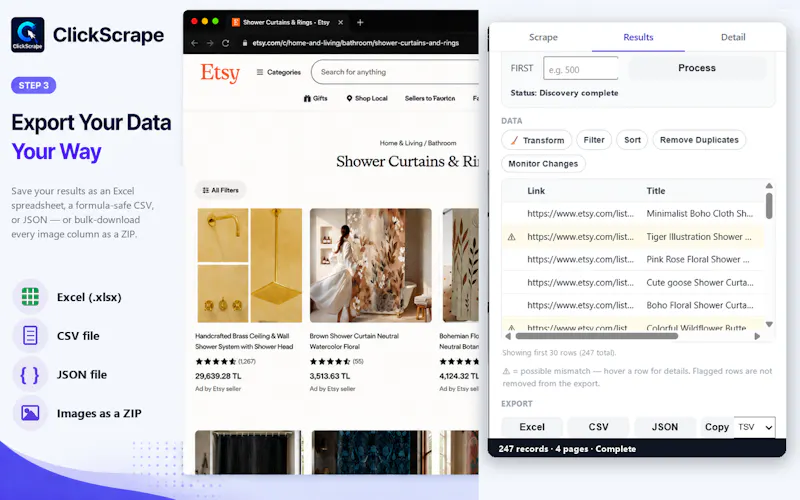Export results as CSV

(598, 427)
